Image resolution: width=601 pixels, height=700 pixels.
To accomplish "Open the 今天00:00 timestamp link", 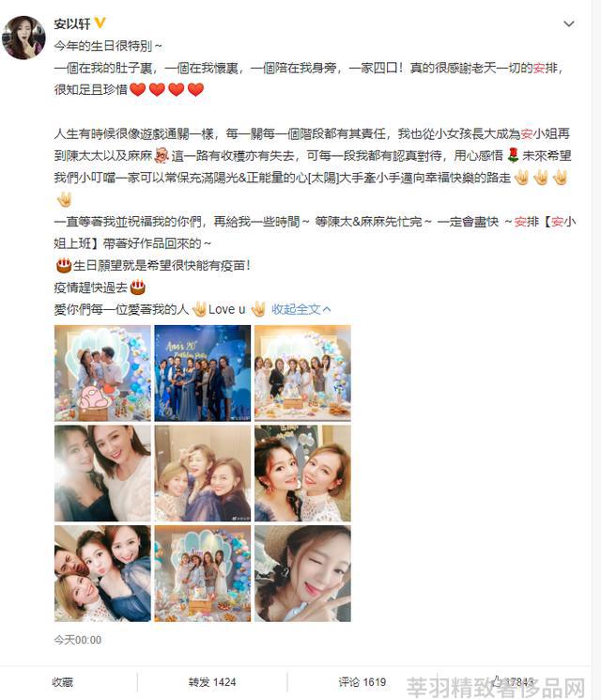I will click(x=78, y=640).
